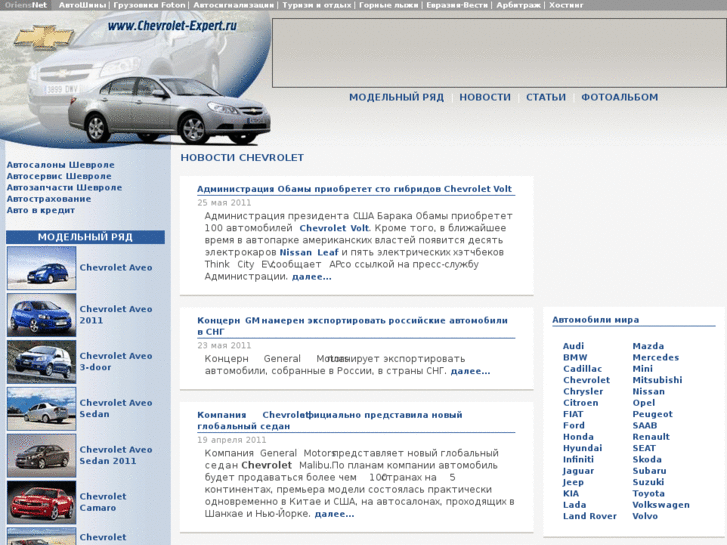Image resolution: width=727 pixels, height=545 pixels.
Task: Click Chevrolet Volt link in article
Action: [x=334, y=228]
